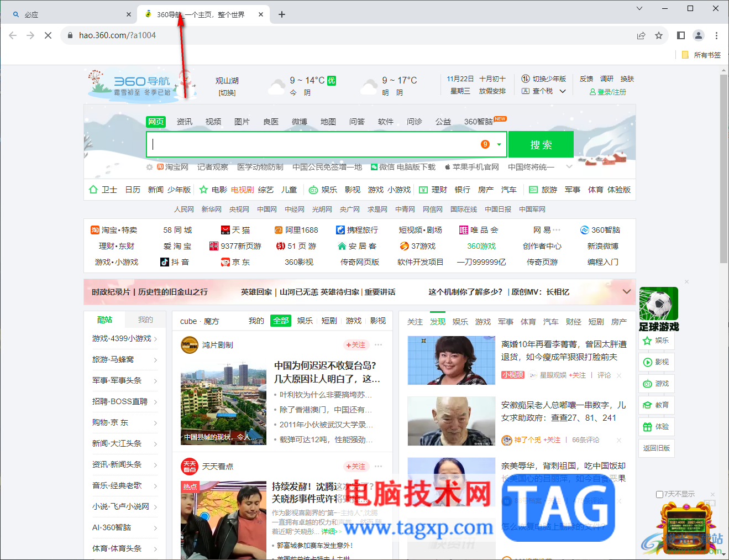
Task: Click 登录/注册 link
Action: [x=607, y=92]
